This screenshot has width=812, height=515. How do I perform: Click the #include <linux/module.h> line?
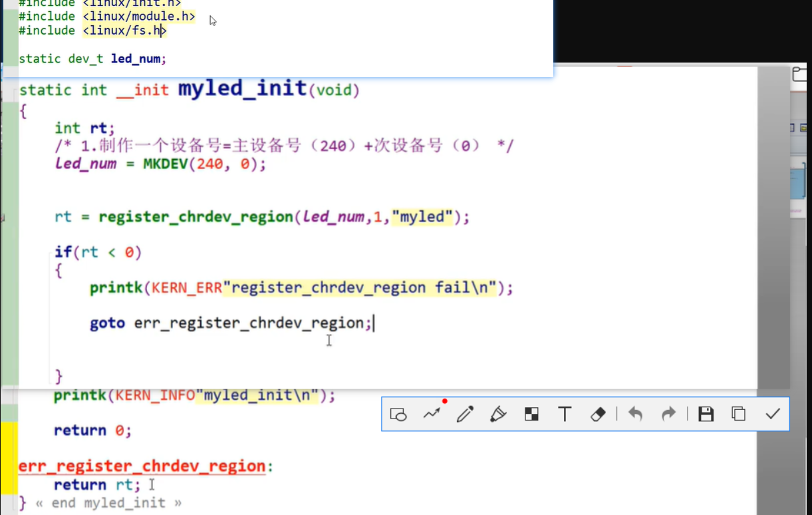[107, 16]
